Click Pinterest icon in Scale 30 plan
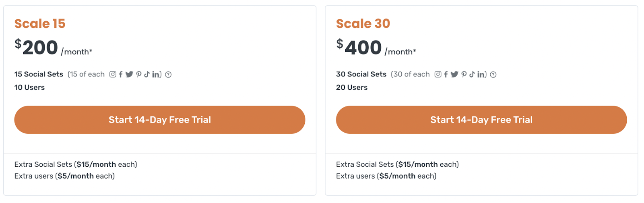644x203 pixels. pyautogui.click(x=464, y=74)
